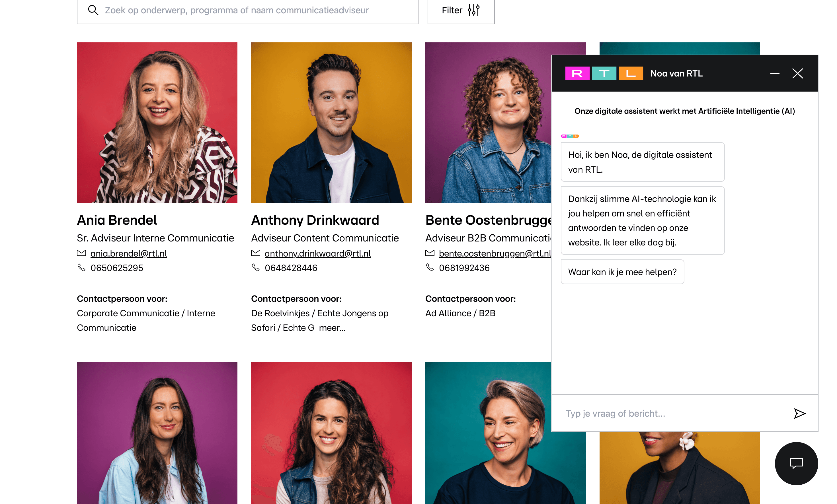Open Ania Brendel's portrait photo

(x=157, y=123)
